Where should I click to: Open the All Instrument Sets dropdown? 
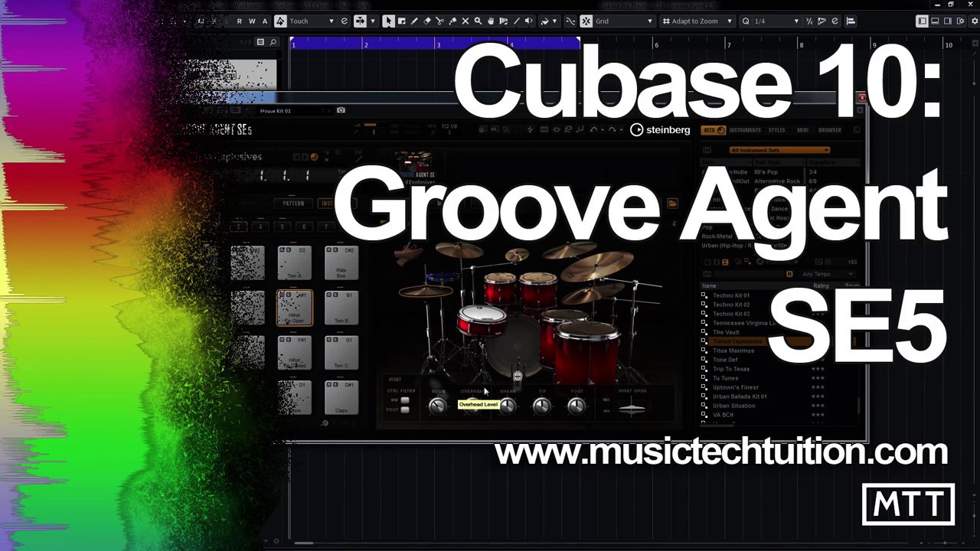(x=779, y=150)
